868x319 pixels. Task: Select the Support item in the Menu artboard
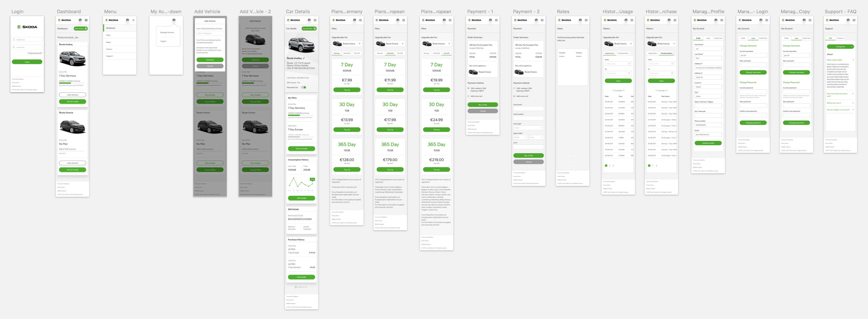[120, 56]
